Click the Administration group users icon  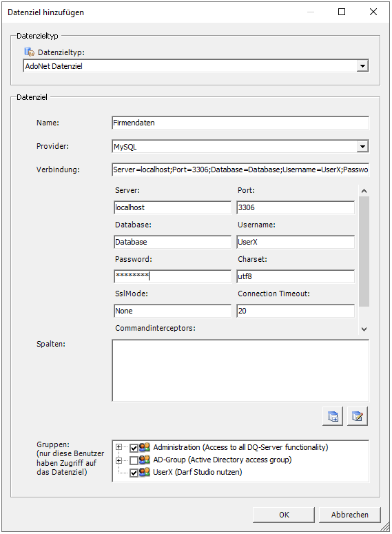[145, 447]
